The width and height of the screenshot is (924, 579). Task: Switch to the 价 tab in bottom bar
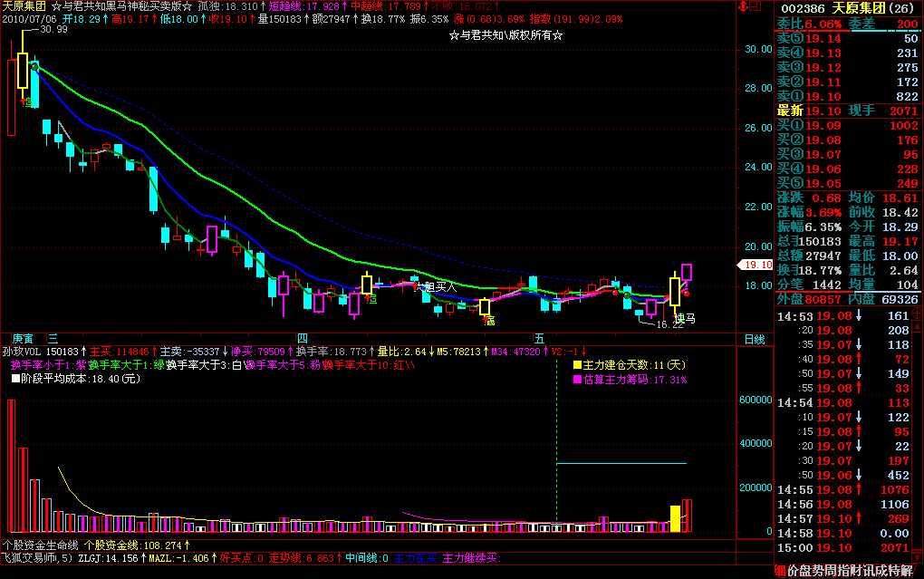[x=793, y=570]
